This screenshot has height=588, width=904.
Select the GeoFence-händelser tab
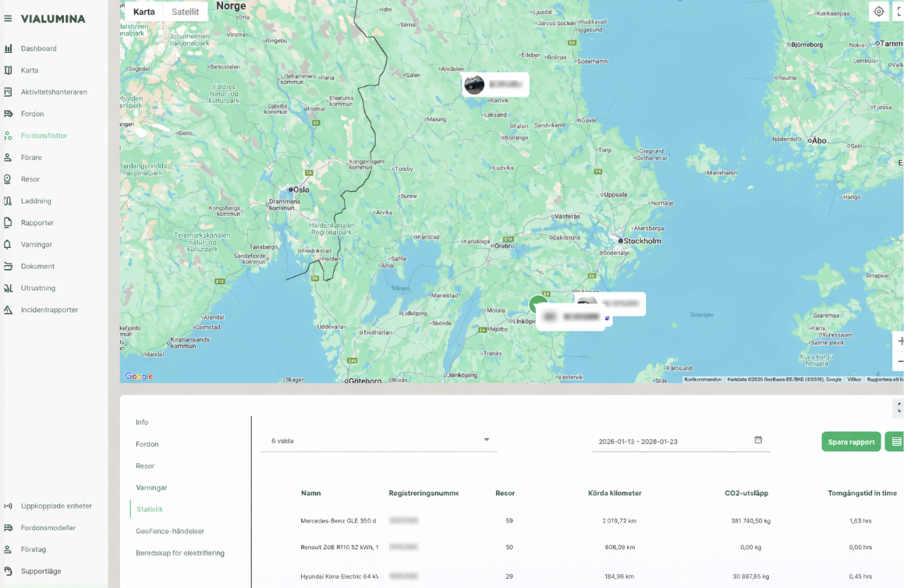click(x=170, y=531)
